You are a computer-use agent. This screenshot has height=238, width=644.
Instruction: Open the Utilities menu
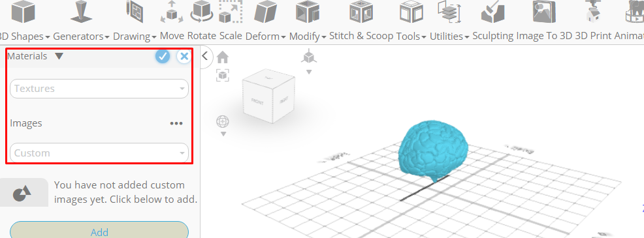pos(449,36)
